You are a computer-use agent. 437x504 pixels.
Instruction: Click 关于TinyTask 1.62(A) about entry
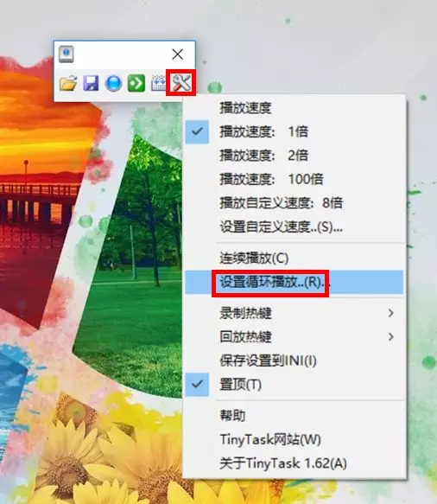(x=294, y=463)
